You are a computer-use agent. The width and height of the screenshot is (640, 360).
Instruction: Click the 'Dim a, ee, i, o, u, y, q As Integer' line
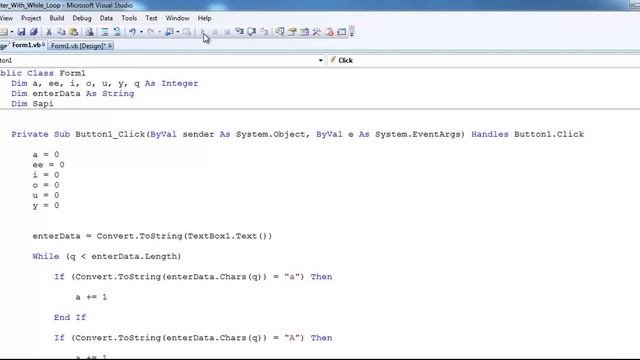[x=104, y=83]
